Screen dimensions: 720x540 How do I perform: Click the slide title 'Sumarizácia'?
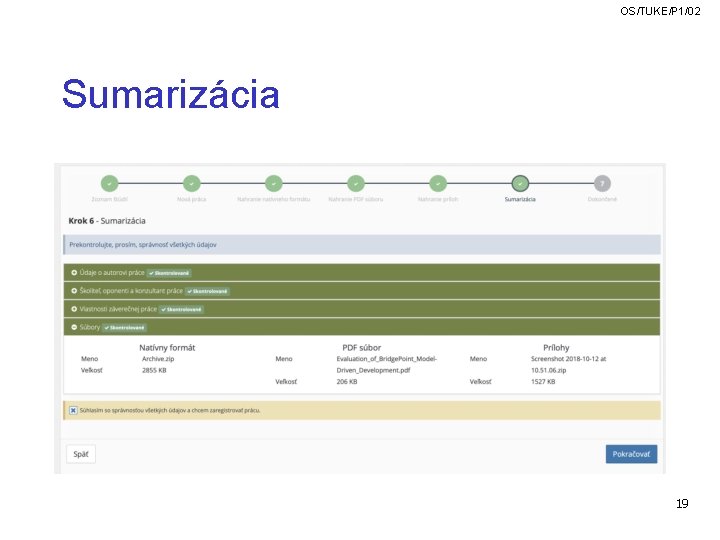coord(171,94)
